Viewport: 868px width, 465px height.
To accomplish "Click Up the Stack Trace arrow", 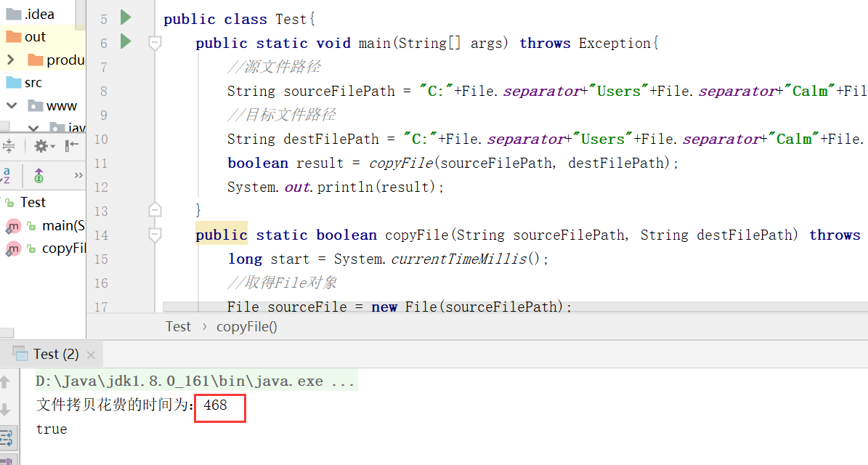I will 5,381.
